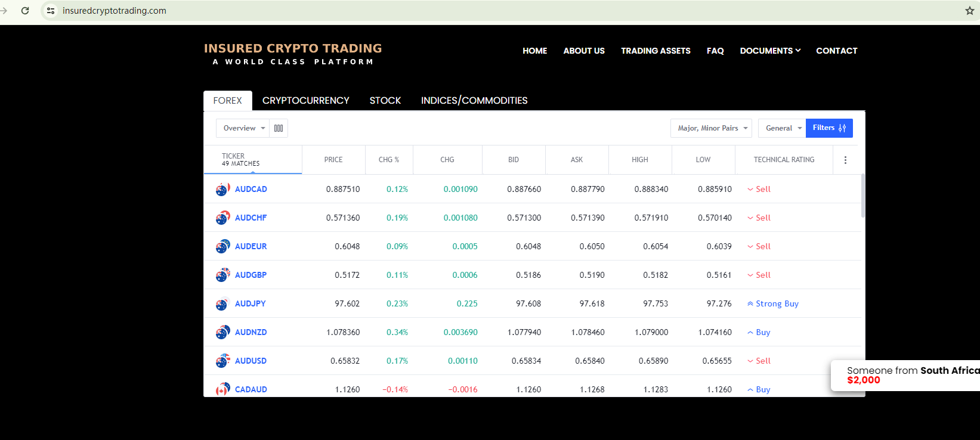Open the column setup icon
This screenshot has height=440, width=980.
pyautogui.click(x=279, y=128)
